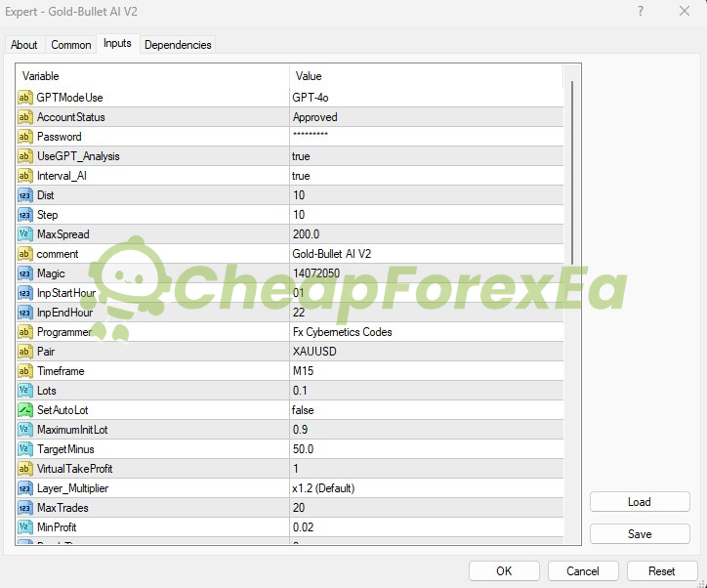Viewport: 707px width, 588px height.
Task: Click the UseGPT_Analysis row icon
Action: (x=24, y=156)
